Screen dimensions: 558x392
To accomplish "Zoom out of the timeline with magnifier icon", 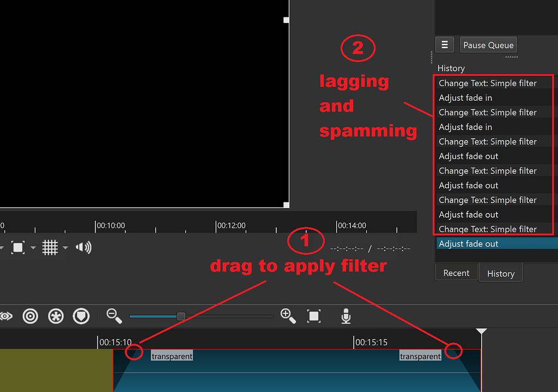I will pyautogui.click(x=114, y=316).
